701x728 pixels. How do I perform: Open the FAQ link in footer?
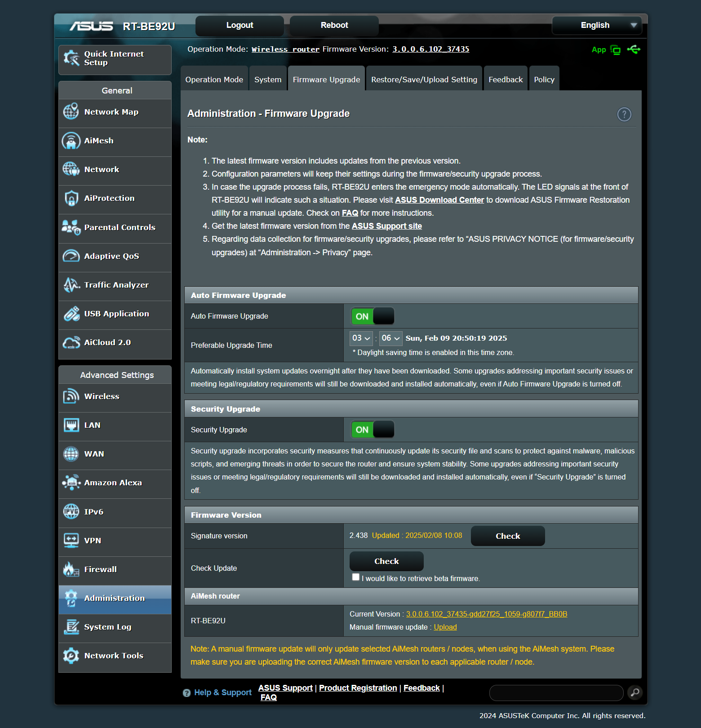[x=269, y=697]
